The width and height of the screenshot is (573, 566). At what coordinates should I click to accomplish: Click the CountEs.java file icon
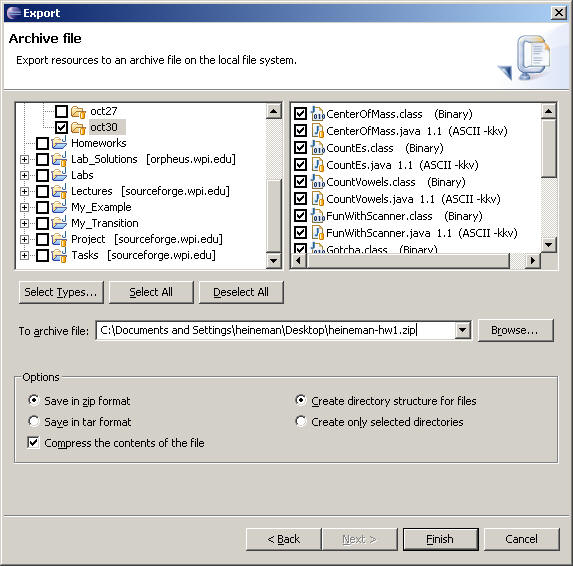(x=318, y=165)
